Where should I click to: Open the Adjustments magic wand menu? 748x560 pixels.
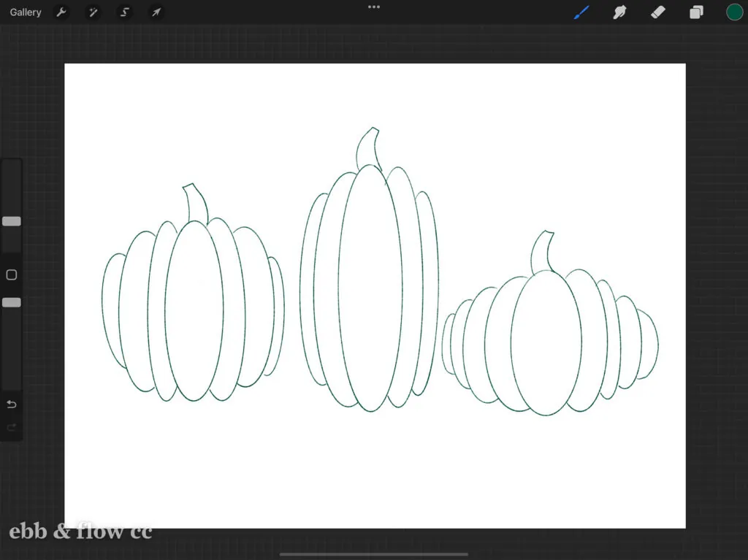click(x=93, y=12)
